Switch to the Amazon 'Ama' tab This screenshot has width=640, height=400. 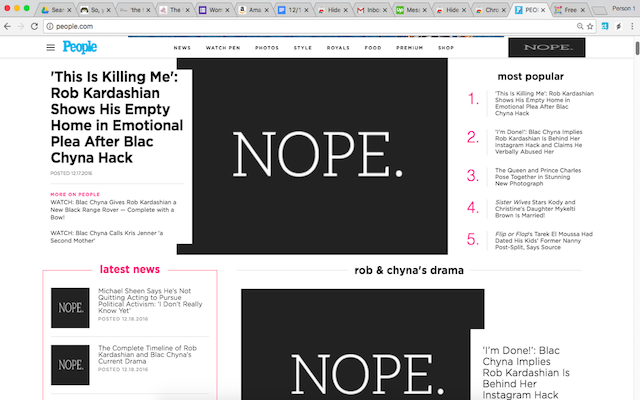[253, 10]
